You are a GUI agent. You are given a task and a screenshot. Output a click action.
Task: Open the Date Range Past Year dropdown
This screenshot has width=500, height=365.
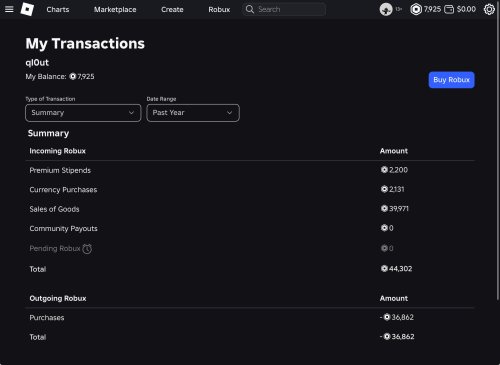(x=193, y=113)
